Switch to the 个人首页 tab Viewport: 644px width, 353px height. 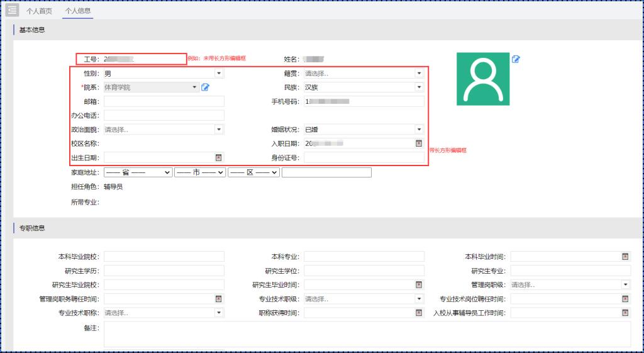tap(40, 11)
